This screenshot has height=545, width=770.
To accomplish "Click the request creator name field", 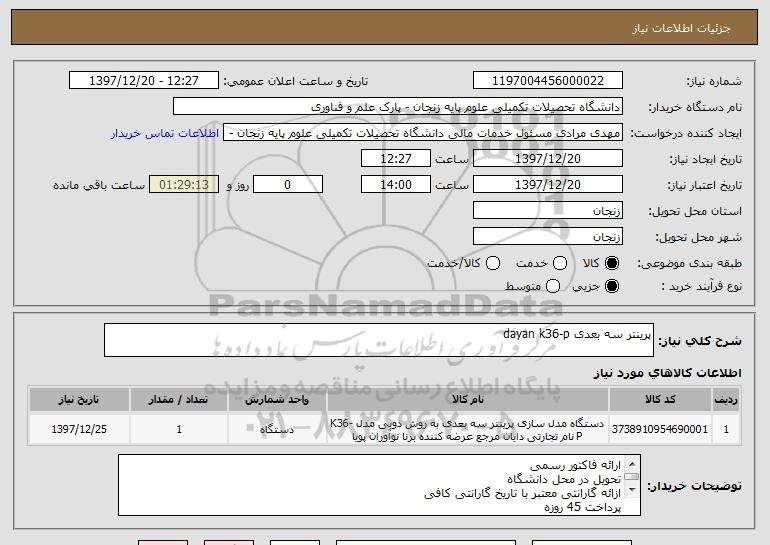I will point(423,133).
